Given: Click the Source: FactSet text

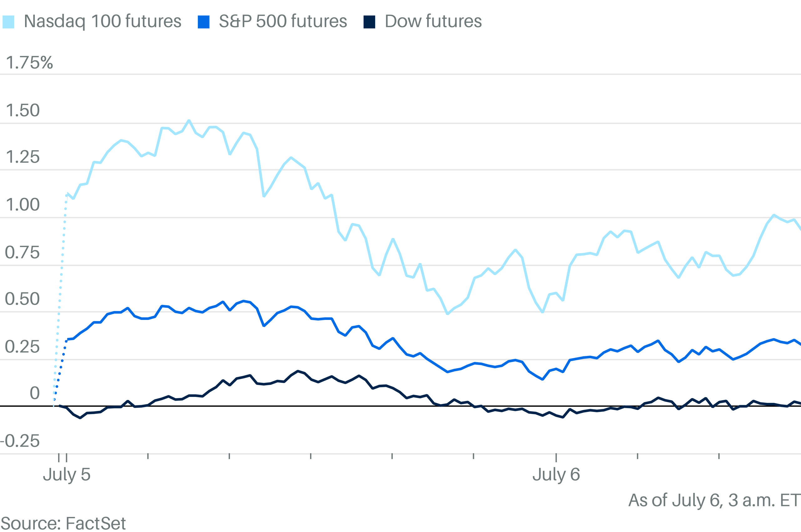Looking at the screenshot, I should tap(63, 524).
